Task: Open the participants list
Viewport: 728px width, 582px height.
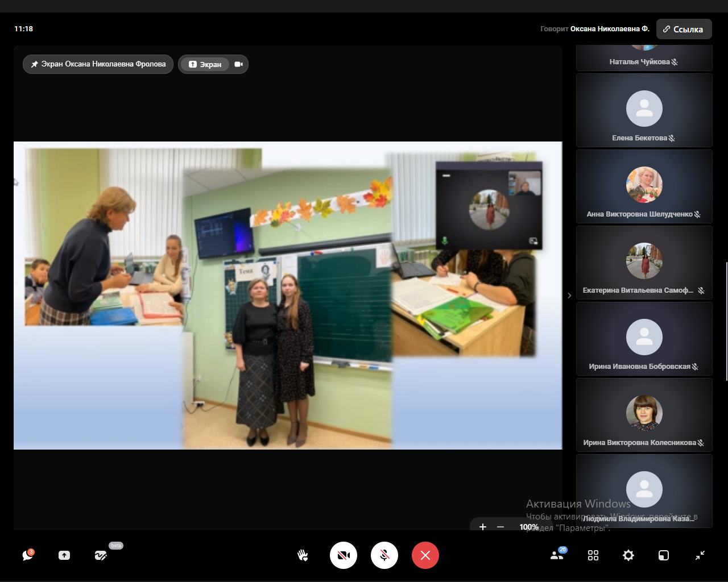Action: [x=557, y=555]
